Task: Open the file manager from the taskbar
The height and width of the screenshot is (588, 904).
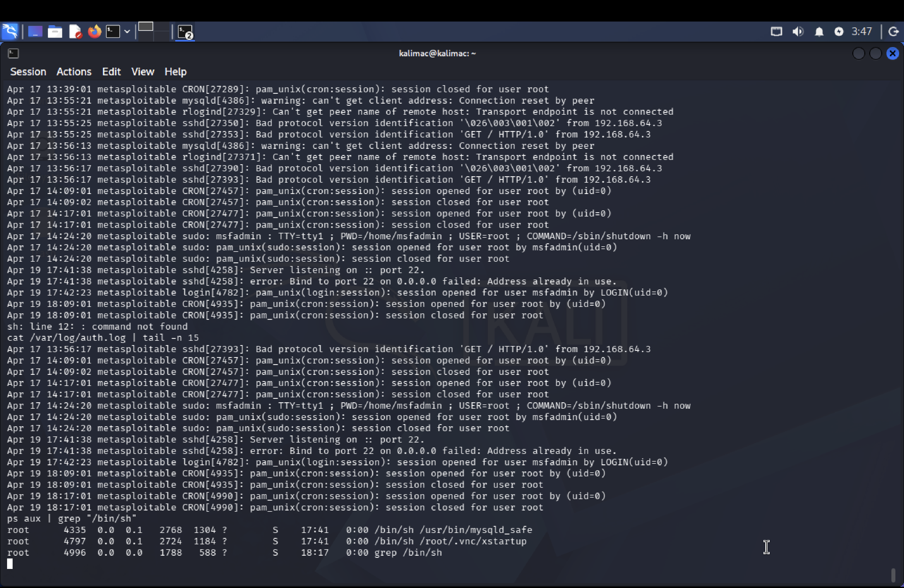Action: click(55, 32)
